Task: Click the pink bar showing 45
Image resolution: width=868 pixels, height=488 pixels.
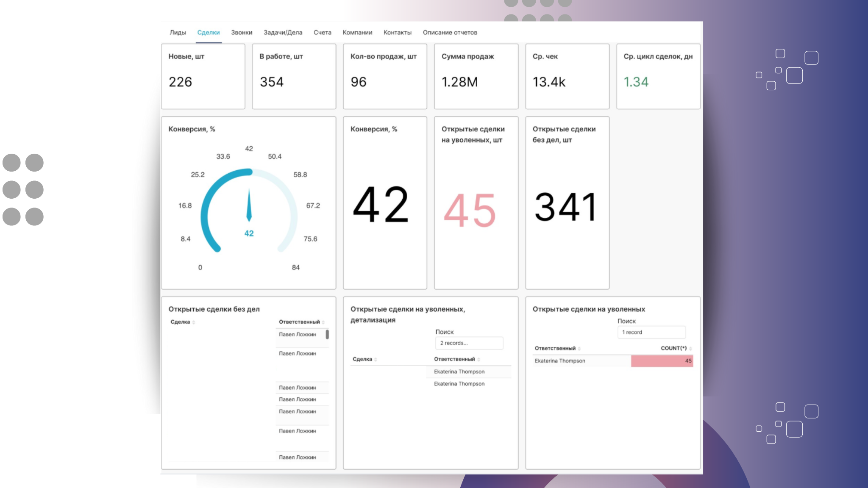Action: (661, 361)
